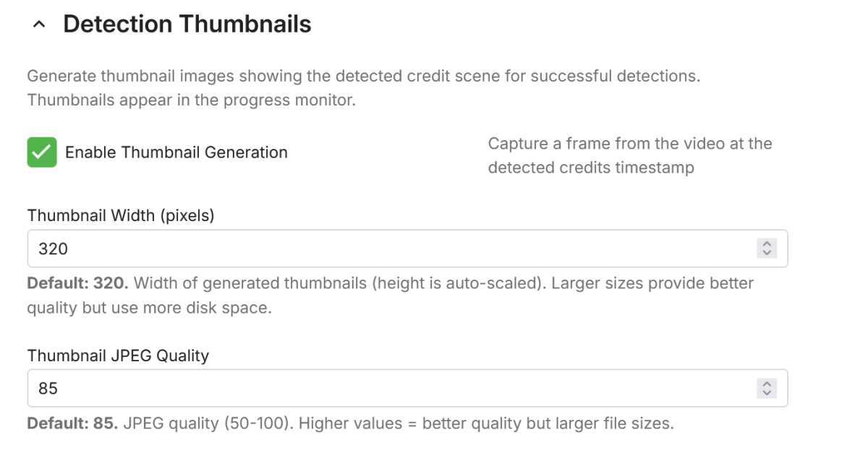Click the 85 value in the quality field
Viewport: 868px width, 461px height.
48,389
